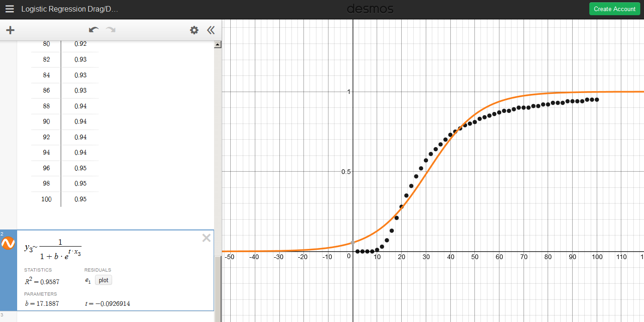
Task: Select table cell 0.92 beside 80
Action: click(x=80, y=44)
